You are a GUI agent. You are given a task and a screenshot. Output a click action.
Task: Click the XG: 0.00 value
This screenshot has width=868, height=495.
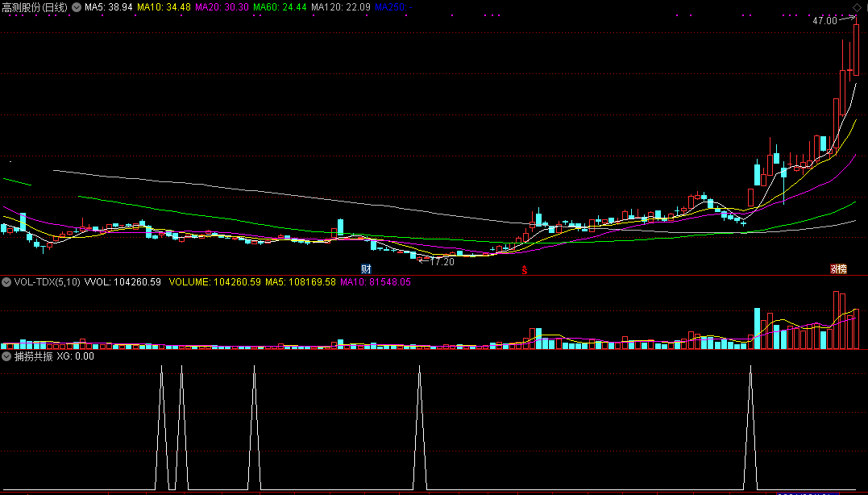pyautogui.click(x=75, y=356)
